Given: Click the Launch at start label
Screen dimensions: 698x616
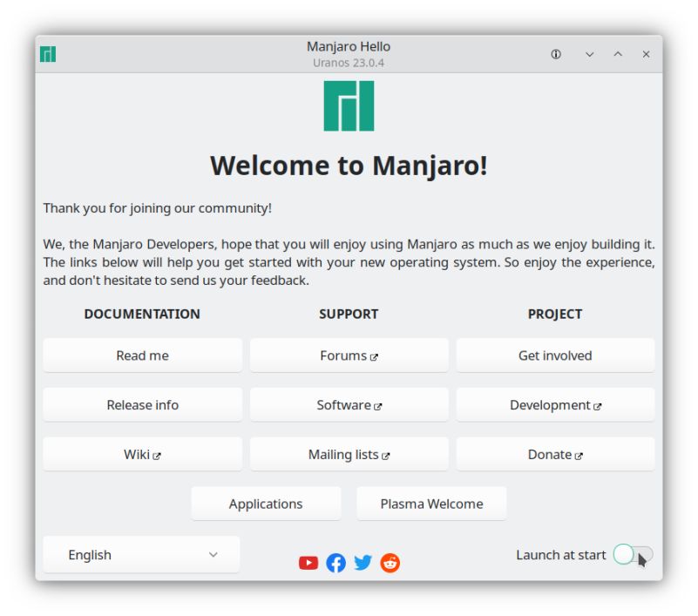Looking at the screenshot, I should coord(561,555).
